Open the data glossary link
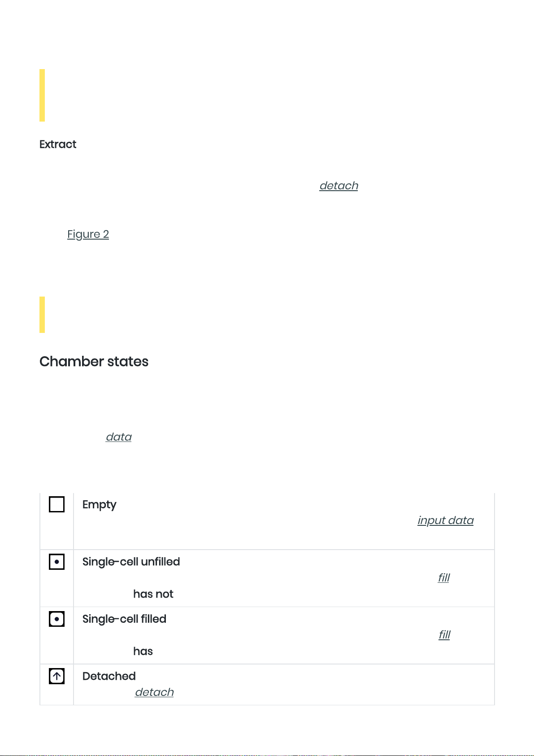This screenshot has width=534, height=756. pyautogui.click(x=119, y=437)
